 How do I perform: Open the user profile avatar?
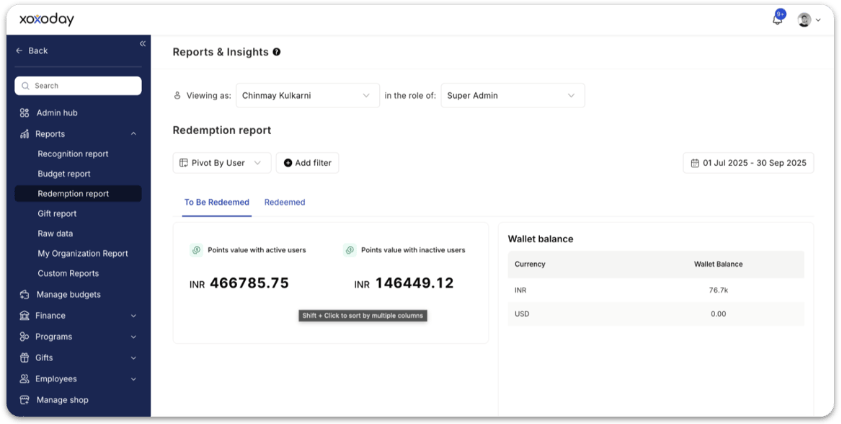pos(804,20)
